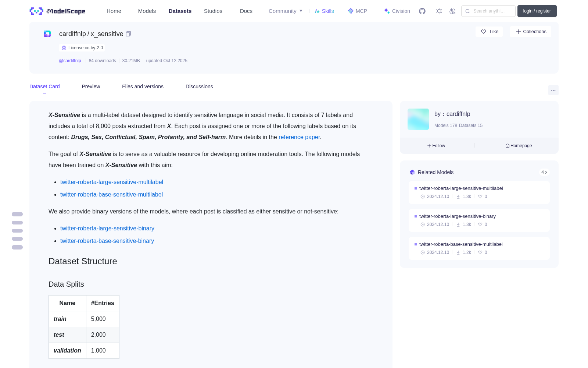Open the reference paper link
The image size is (588, 368).
click(x=299, y=137)
